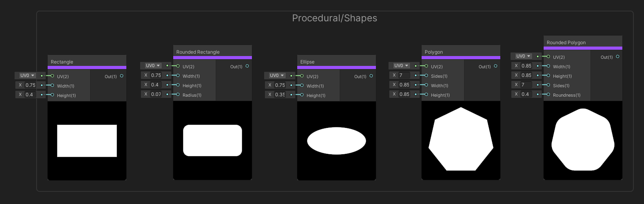The width and height of the screenshot is (644, 204).
Task: Edit Polygon width value 0.85
Action: 404,84
